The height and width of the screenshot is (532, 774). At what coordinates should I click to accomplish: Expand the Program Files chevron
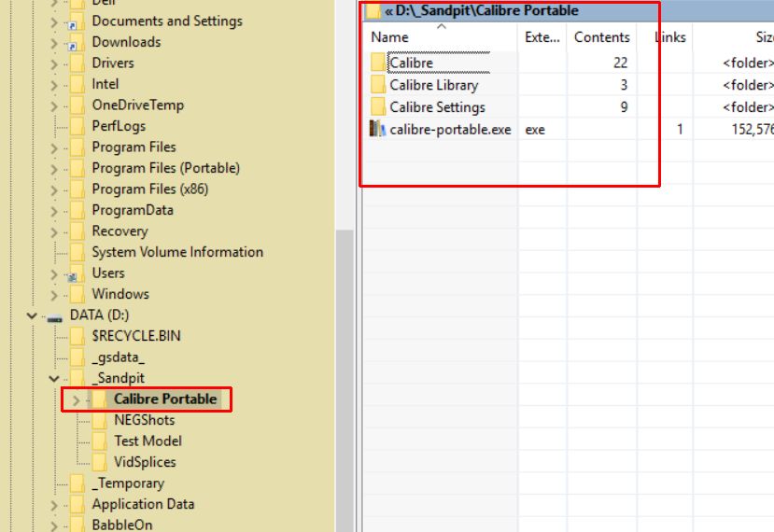click(x=54, y=148)
